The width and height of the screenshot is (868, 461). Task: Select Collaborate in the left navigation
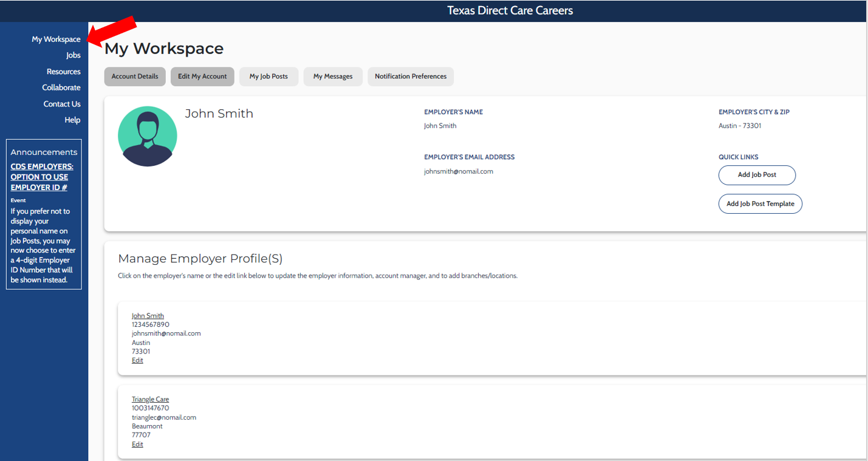[61, 87]
